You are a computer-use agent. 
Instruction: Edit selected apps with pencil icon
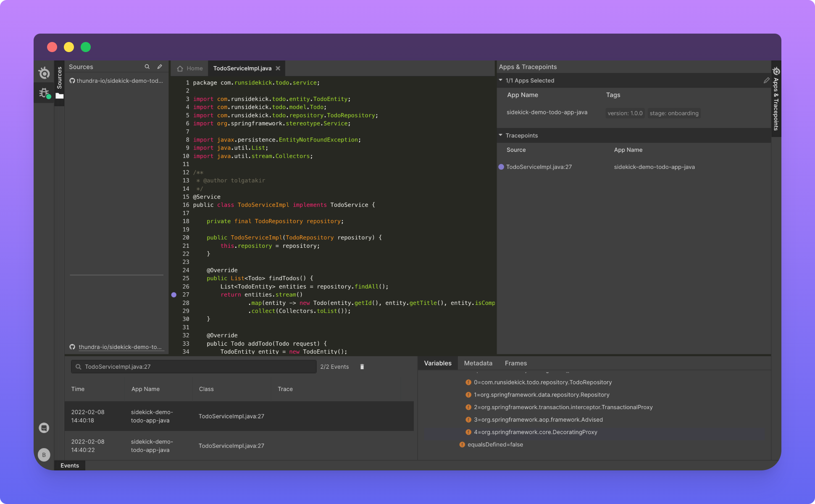pyautogui.click(x=766, y=80)
